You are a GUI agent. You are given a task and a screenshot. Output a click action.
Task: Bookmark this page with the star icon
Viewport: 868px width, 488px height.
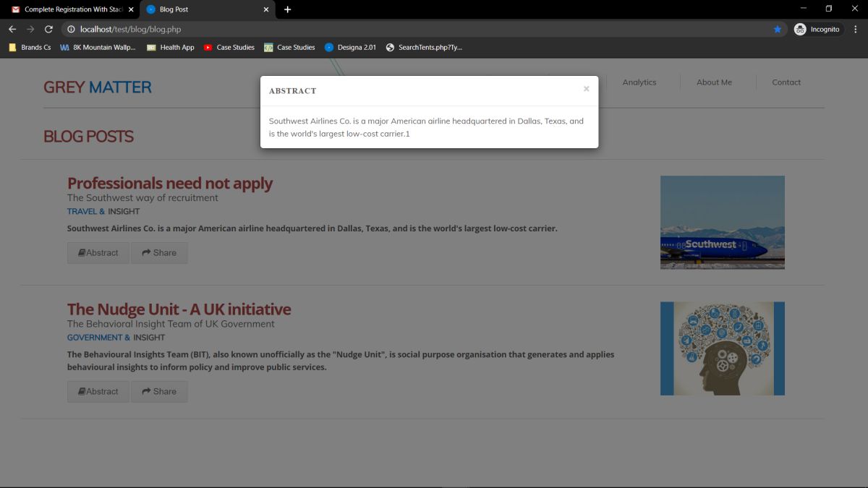pos(778,29)
